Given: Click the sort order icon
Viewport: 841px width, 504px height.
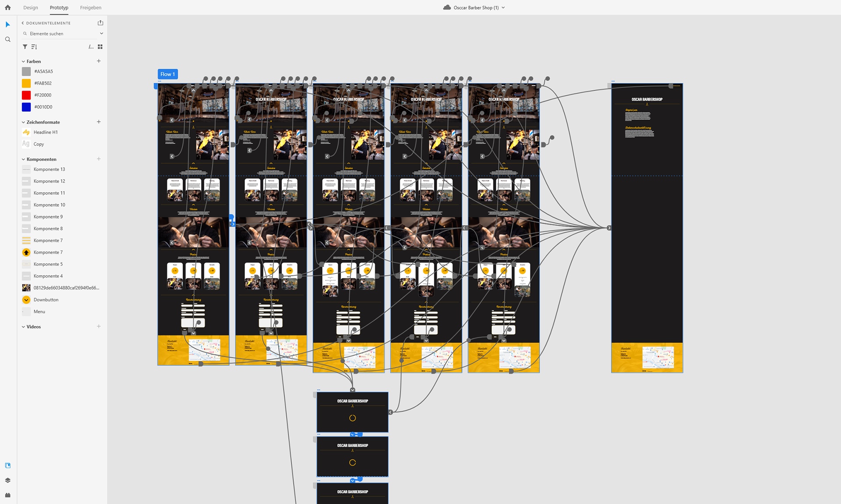Looking at the screenshot, I should point(34,47).
